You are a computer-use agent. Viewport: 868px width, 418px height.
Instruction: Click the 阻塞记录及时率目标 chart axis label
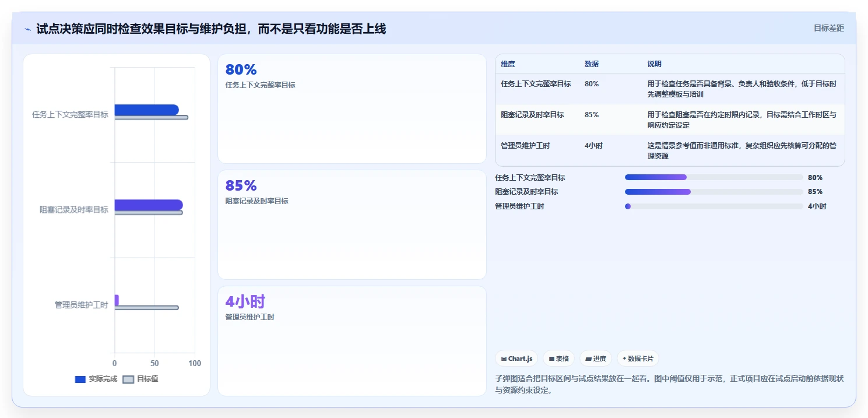coord(73,210)
